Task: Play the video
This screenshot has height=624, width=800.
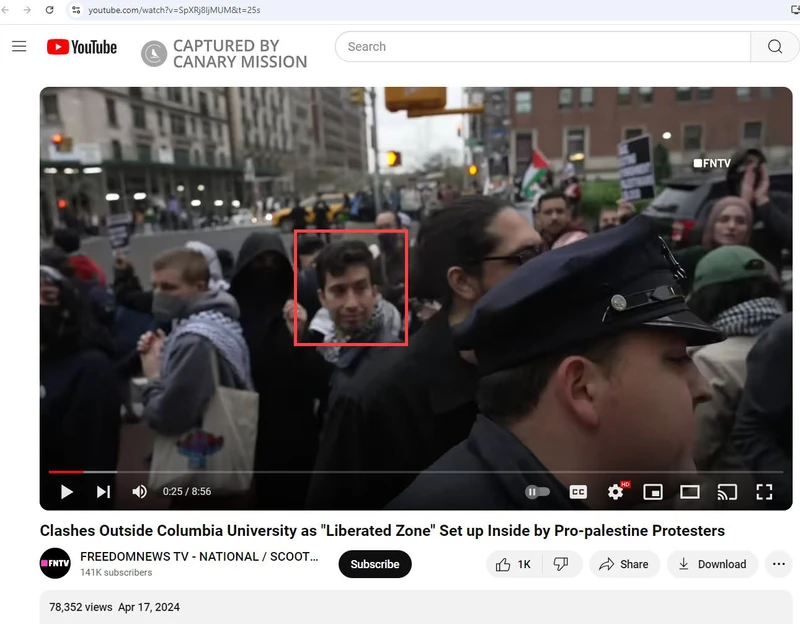Action: tap(67, 491)
